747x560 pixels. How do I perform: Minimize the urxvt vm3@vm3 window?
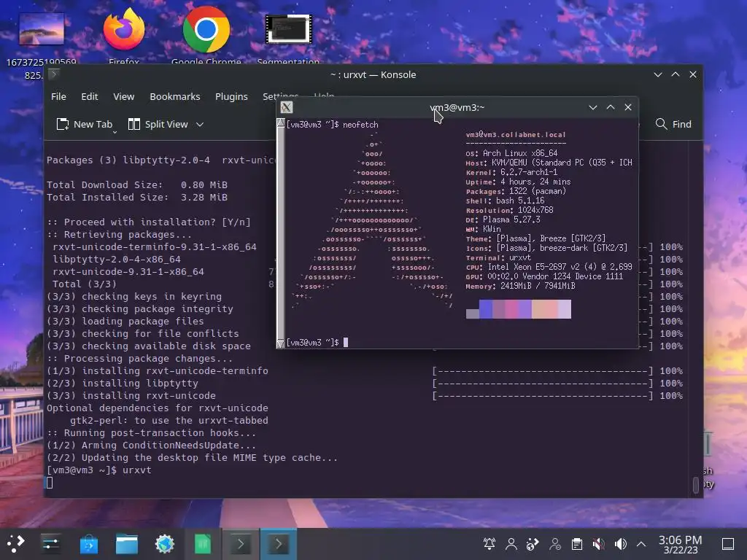593,108
